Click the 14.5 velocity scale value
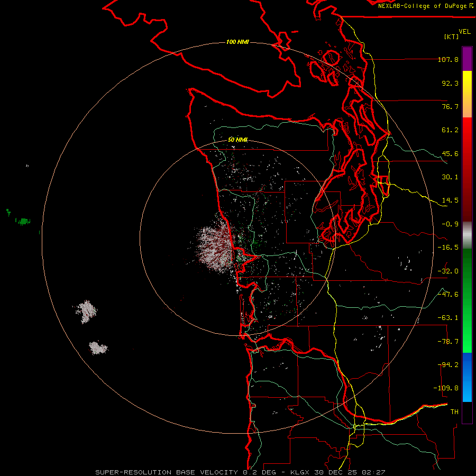Screen dimensions: 476x476 pos(450,200)
